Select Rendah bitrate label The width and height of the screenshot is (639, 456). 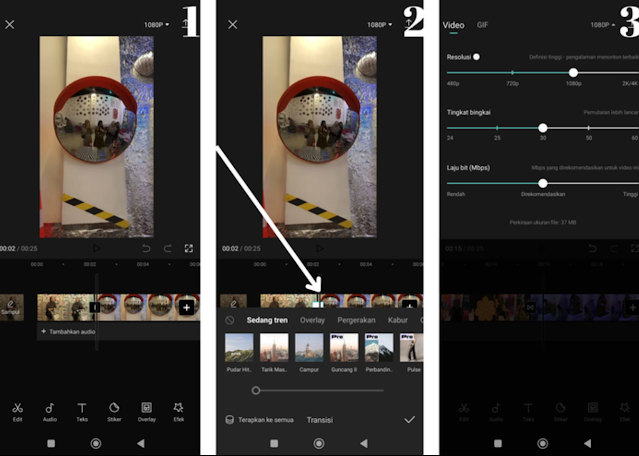tap(456, 194)
